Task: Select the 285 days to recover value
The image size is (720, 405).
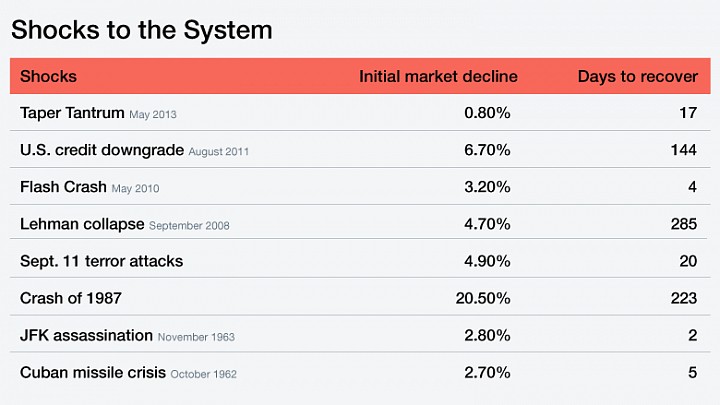Action: point(684,224)
